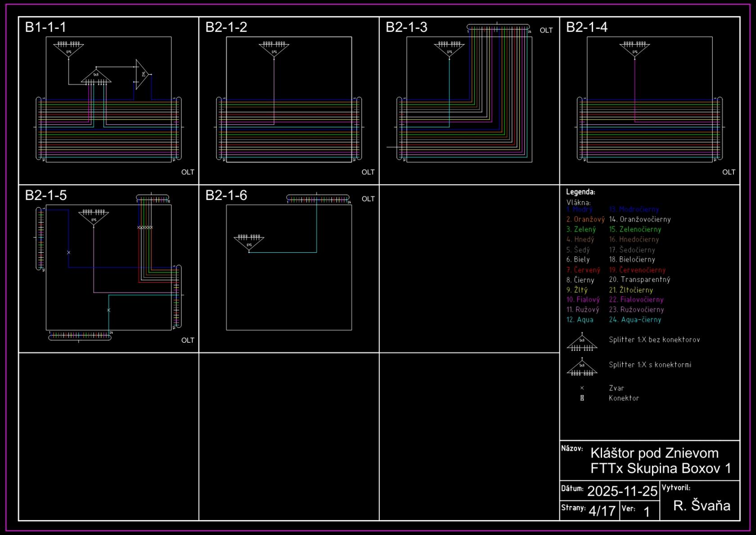The height and width of the screenshot is (535, 756).
Task: Click the splitter symbol in box B2-1-2
Action: pos(274,49)
